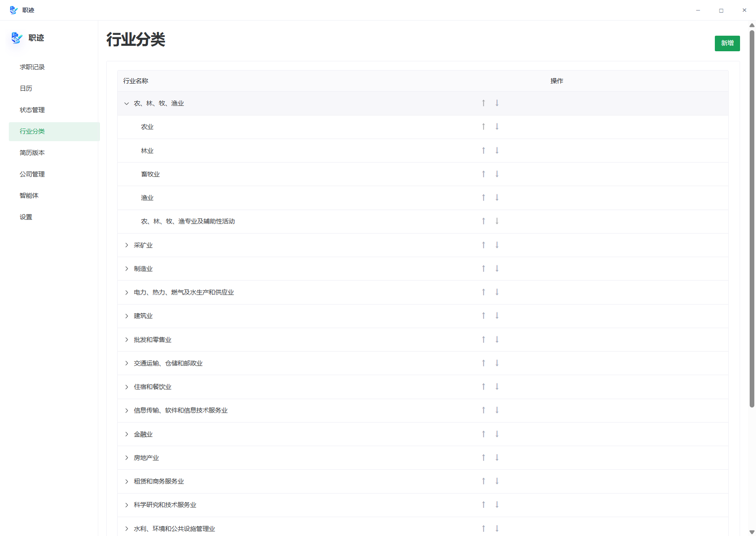Viewport: 756px width, 536px height.
Task: Expand the 建筑业 category
Action: 126,316
